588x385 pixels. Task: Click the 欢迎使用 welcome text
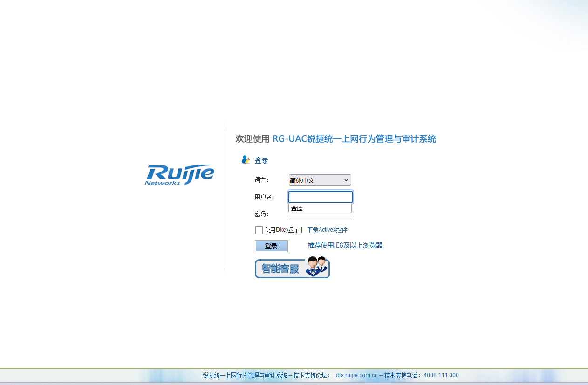[x=253, y=139]
